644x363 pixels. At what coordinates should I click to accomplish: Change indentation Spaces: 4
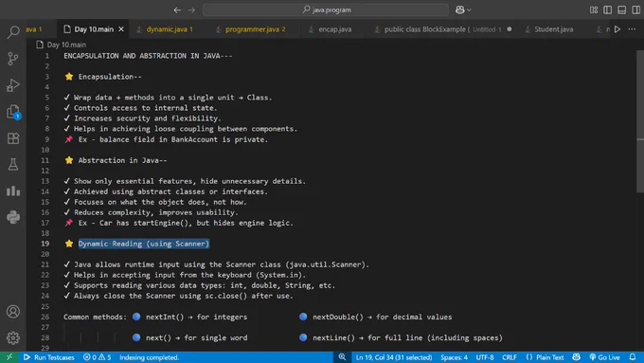click(454, 357)
